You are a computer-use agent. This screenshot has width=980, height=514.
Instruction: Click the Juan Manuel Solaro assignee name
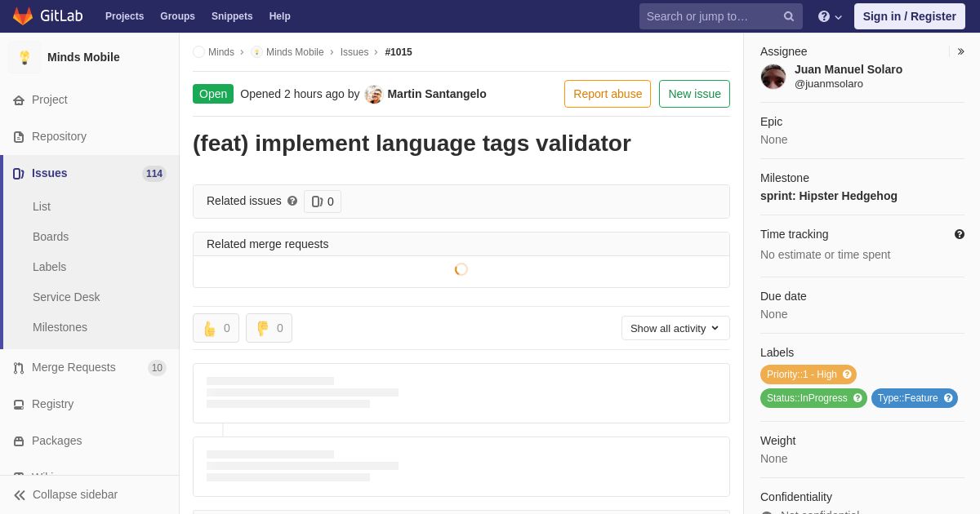tap(849, 69)
